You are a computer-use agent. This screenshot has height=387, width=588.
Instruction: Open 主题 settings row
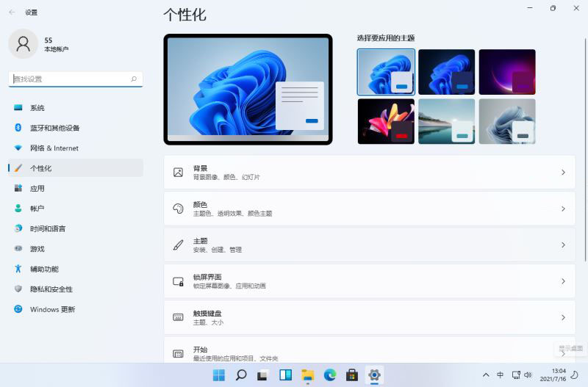pos(370,245)
